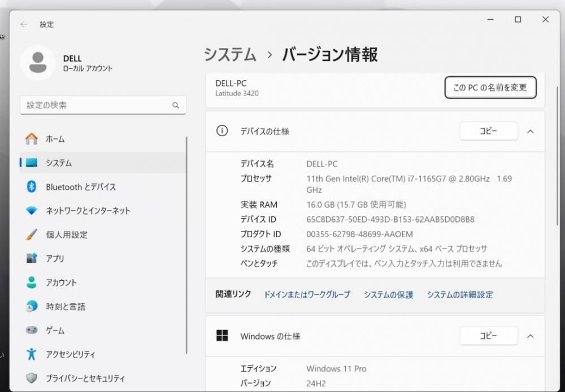Click the Windows logo beside Windows の仕様
This screenshot has height=392, width=565.
[x=222, y=336]
